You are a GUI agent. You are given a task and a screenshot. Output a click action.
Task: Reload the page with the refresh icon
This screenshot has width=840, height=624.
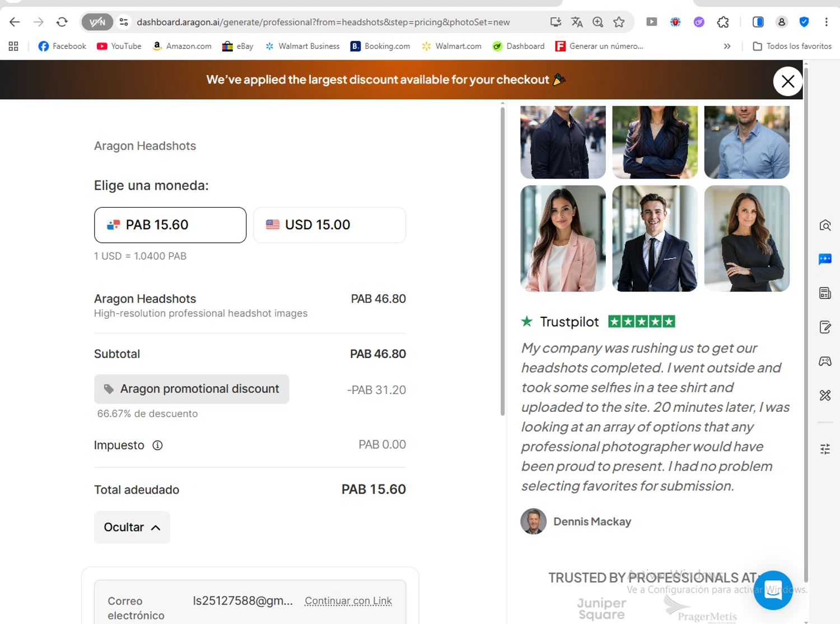click(x=62, y=22)
